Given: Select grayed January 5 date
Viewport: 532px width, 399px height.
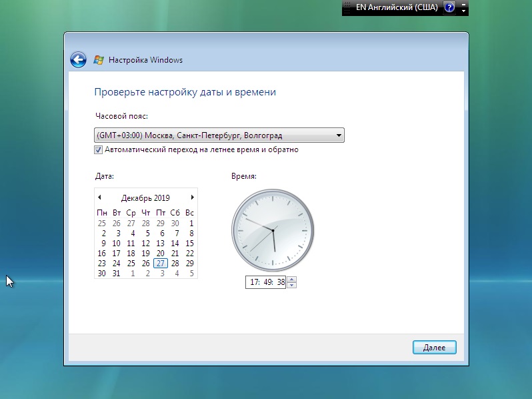Looking at the screenshot, I should 191,274.
